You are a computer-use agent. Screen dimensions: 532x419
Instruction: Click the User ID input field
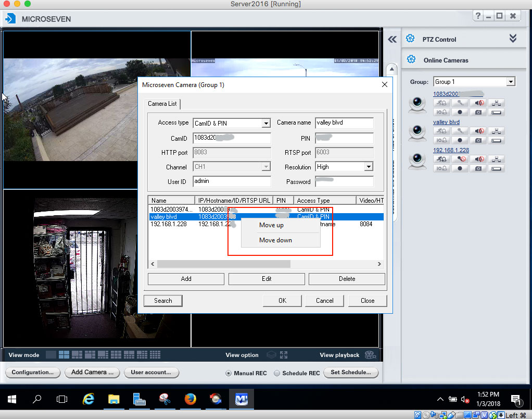pyautogui.click(x=232, y=181)
